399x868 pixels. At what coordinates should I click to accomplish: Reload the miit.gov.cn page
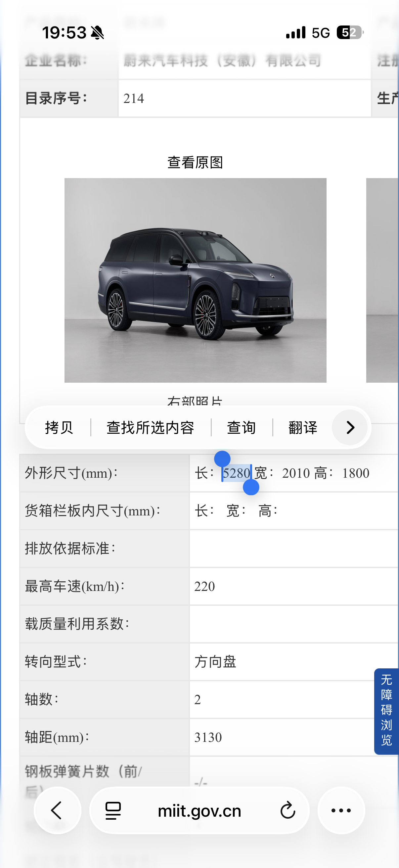(x=288, y=811)
